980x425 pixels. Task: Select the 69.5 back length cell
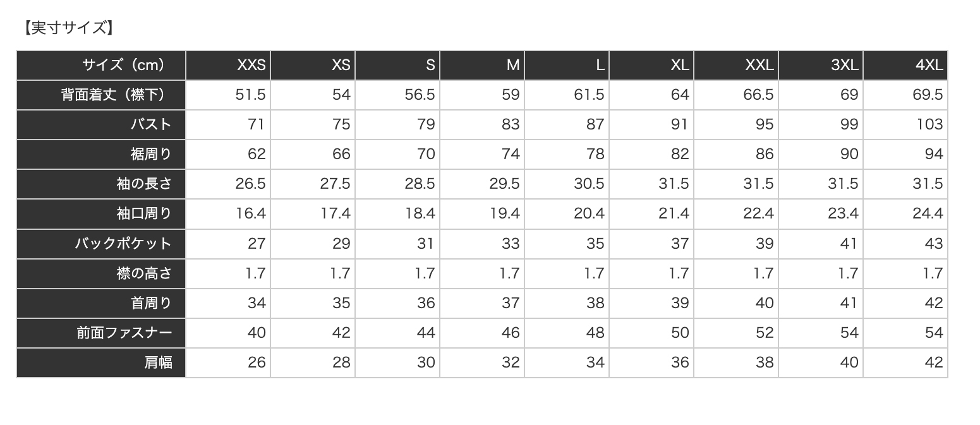pos(928,95)
